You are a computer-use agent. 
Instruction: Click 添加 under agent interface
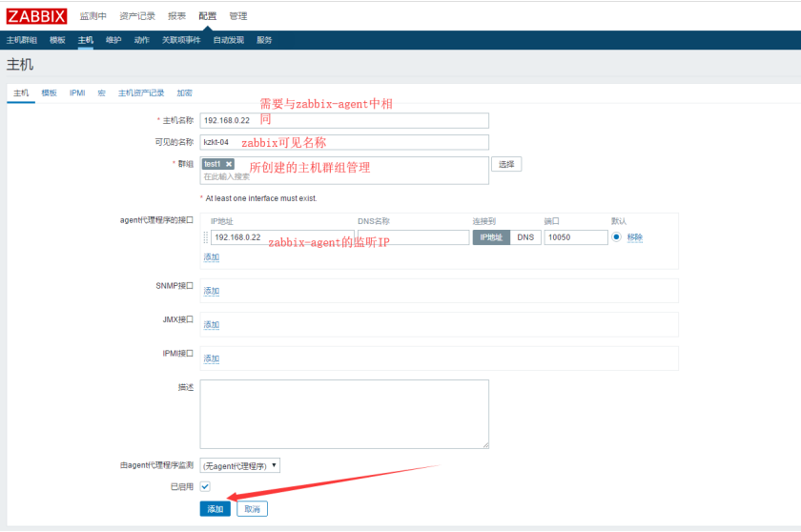212,256
